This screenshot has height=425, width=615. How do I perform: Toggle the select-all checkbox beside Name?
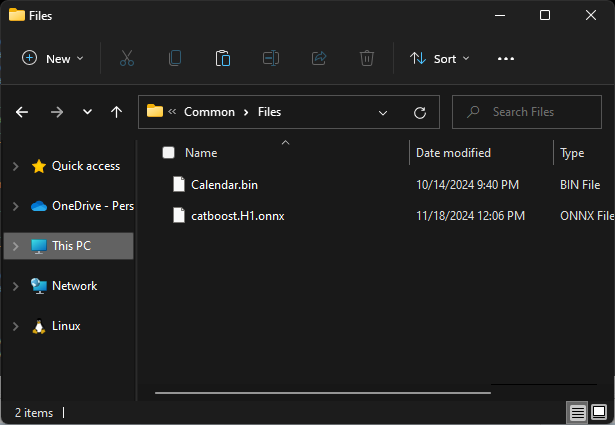(x=169, y=153)
